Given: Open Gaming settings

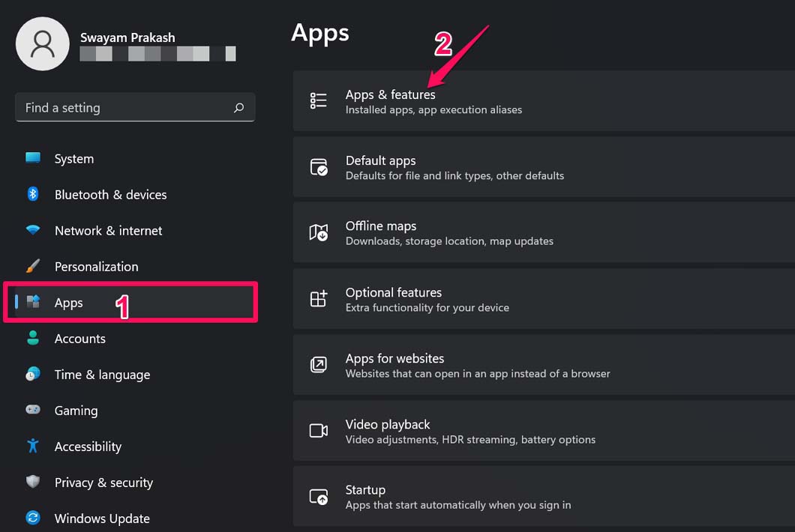Looking at the screenshot, I should [76, 411].
